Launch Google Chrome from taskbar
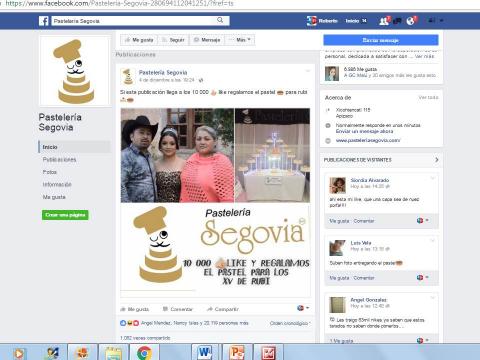 coord(144,353)
